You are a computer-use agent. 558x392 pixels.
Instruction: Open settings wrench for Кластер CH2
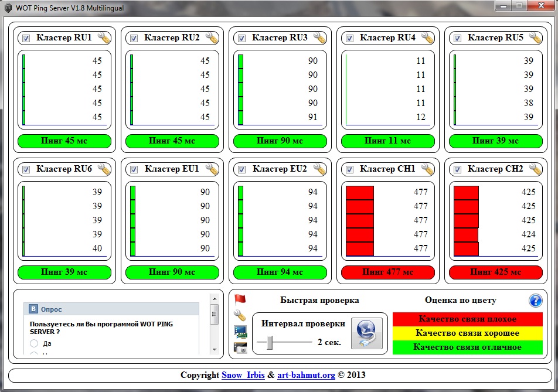tap(535, 169)
